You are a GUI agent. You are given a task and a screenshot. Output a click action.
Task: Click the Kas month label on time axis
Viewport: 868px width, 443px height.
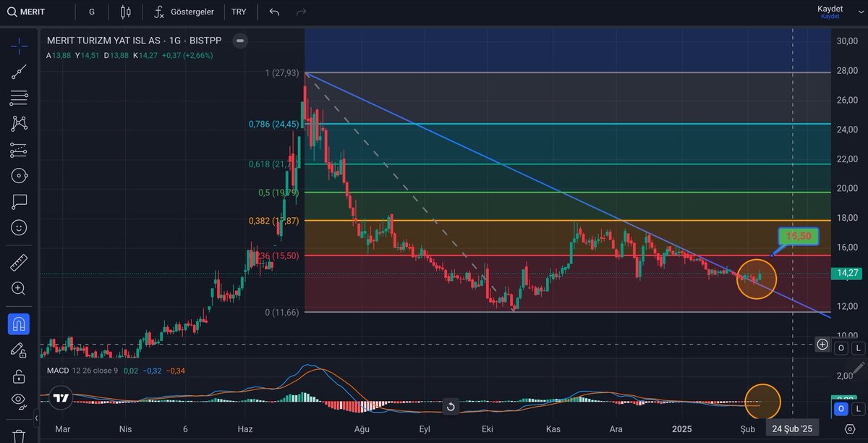pyautogui.click(x=553, y=429)
